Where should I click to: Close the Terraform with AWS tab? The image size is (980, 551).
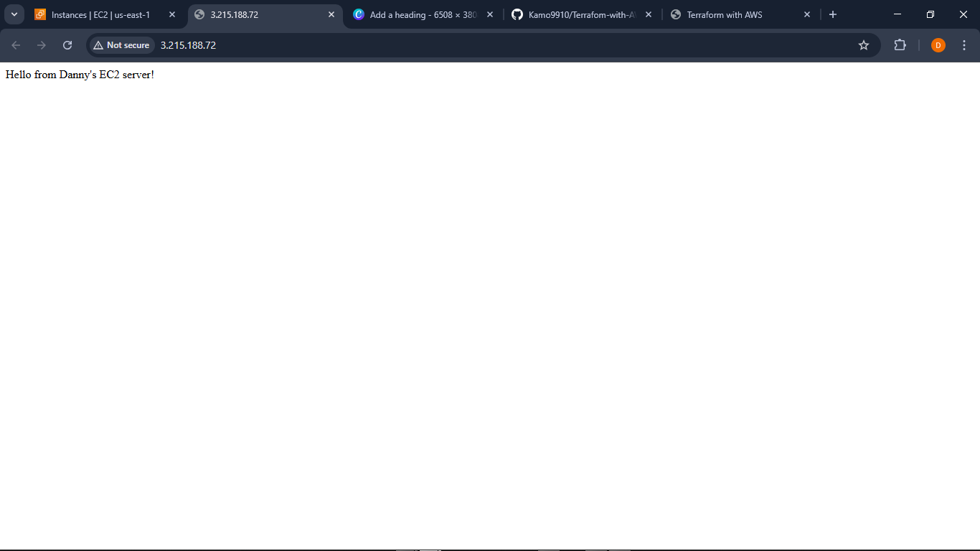807,14
